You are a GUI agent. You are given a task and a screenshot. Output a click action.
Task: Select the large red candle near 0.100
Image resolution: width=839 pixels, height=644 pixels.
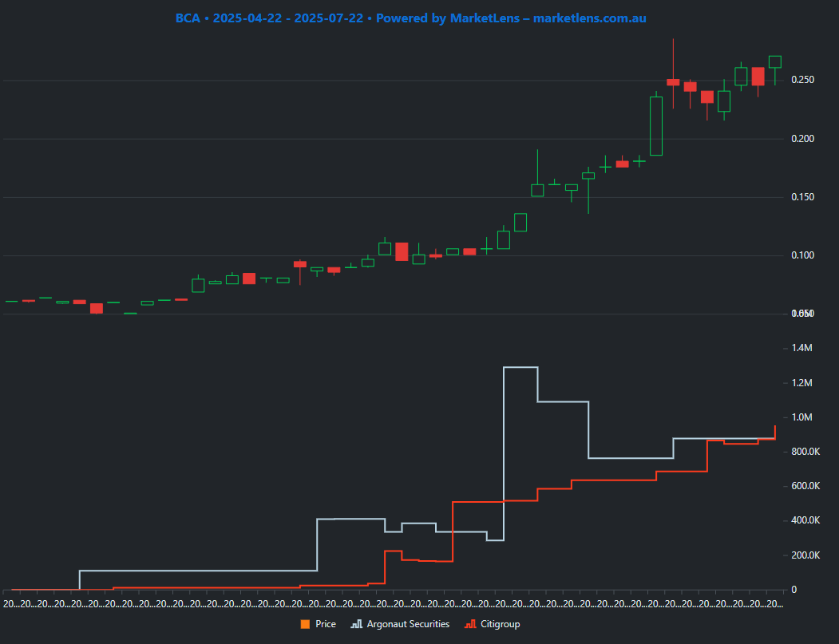401,251
